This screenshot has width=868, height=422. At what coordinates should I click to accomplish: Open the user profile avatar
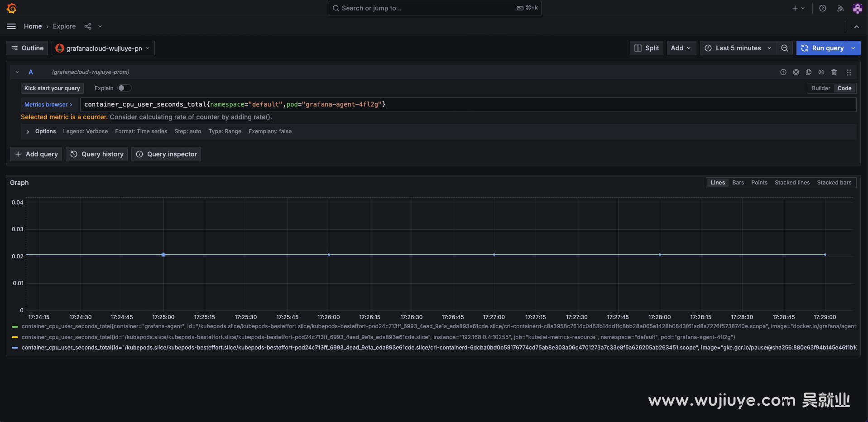click(857, 8)
